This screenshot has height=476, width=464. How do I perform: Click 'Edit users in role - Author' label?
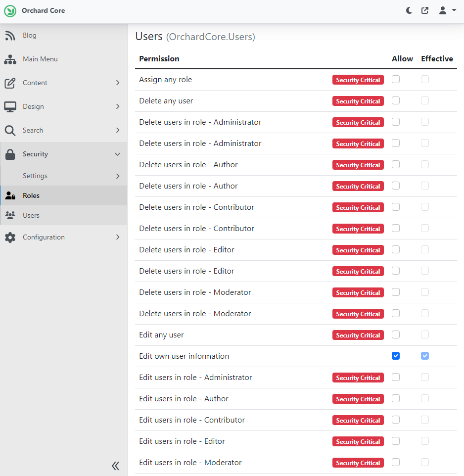click(x=184, y=399)
